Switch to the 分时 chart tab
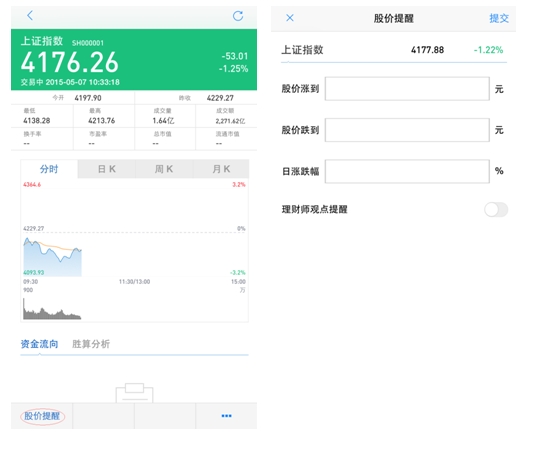 pos(49,169)
